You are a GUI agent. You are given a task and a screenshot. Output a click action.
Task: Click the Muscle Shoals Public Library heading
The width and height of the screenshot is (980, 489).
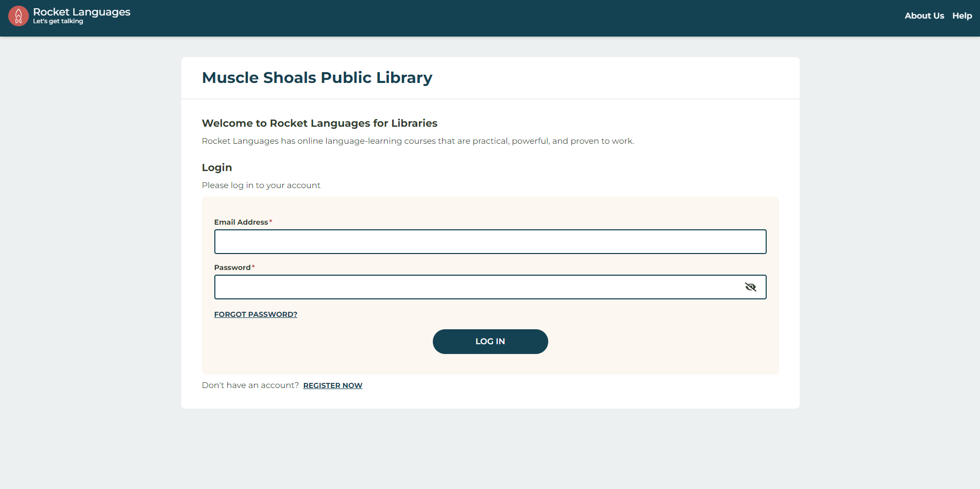pos(317,78)
